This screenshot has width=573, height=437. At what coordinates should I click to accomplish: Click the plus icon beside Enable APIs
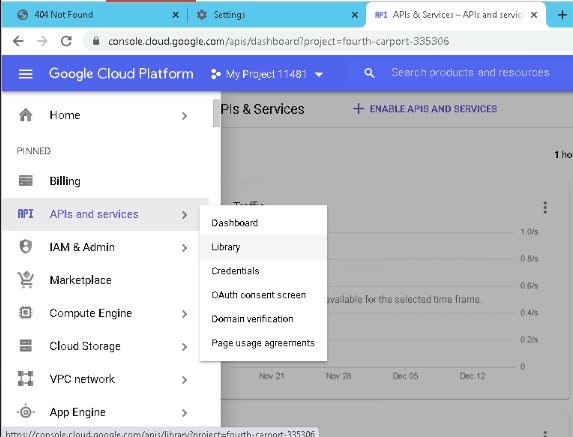(358, 109)
